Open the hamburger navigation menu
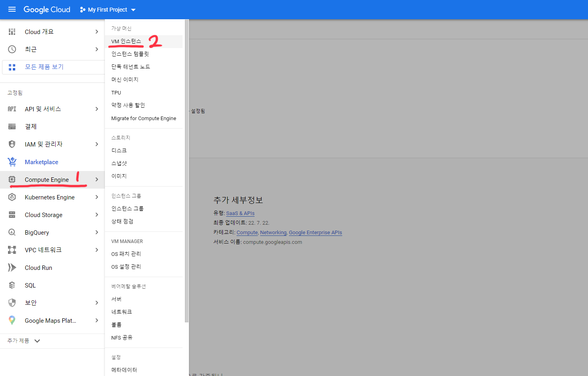The height and width of the screenshot is (376, 588). pos(12,9)
